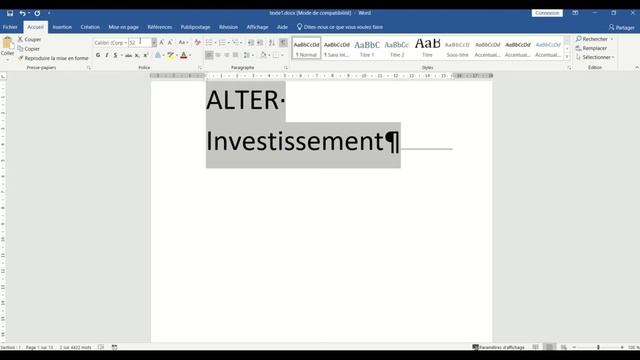This screenshot has height=360, width=640.
Task: Click the sort icon in Paragraphe group
Action: pyautogui.click(x=272, y=42)
